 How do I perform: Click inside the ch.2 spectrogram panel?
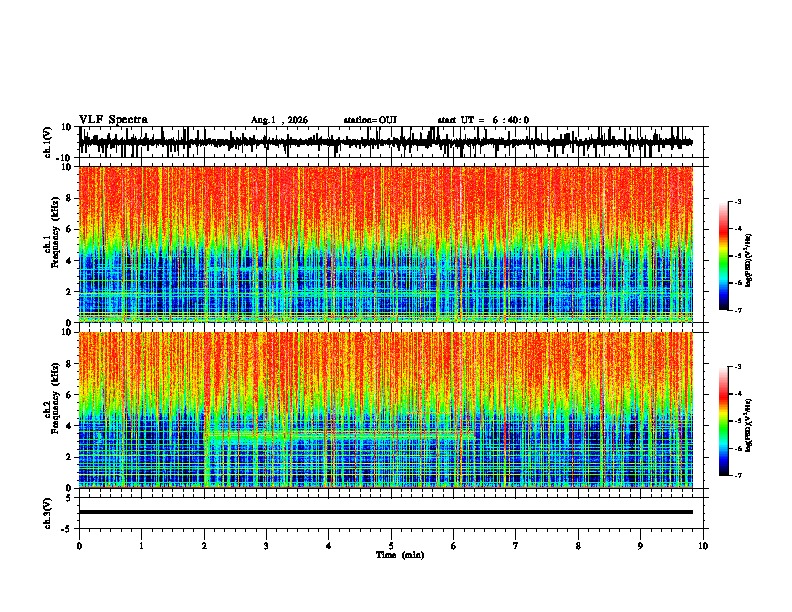(386, 410)
